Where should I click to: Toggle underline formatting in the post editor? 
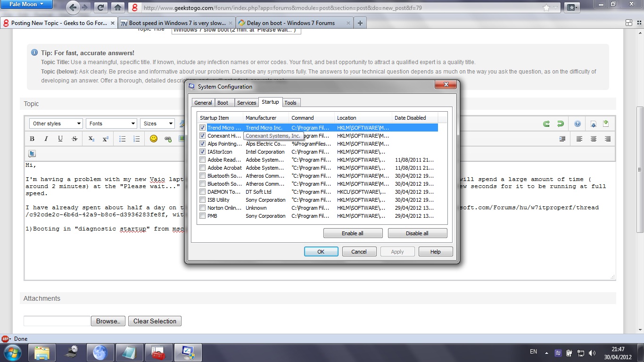pos(60,139)
